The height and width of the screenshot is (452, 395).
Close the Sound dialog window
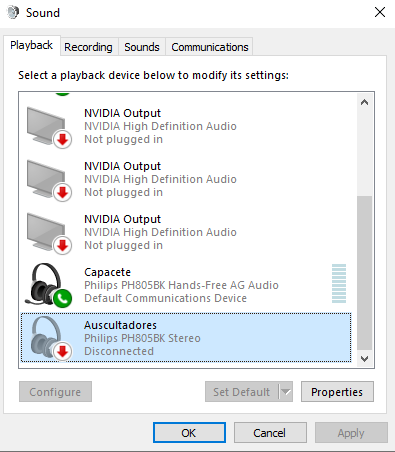(x=380, y=12)
